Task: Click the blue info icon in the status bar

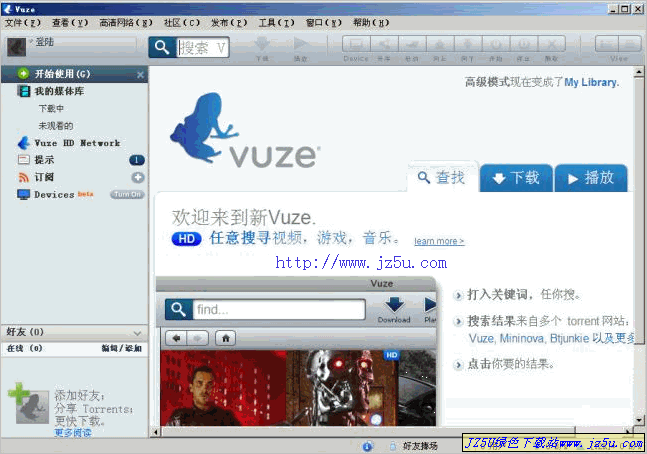Action: (x=368, y=446)
